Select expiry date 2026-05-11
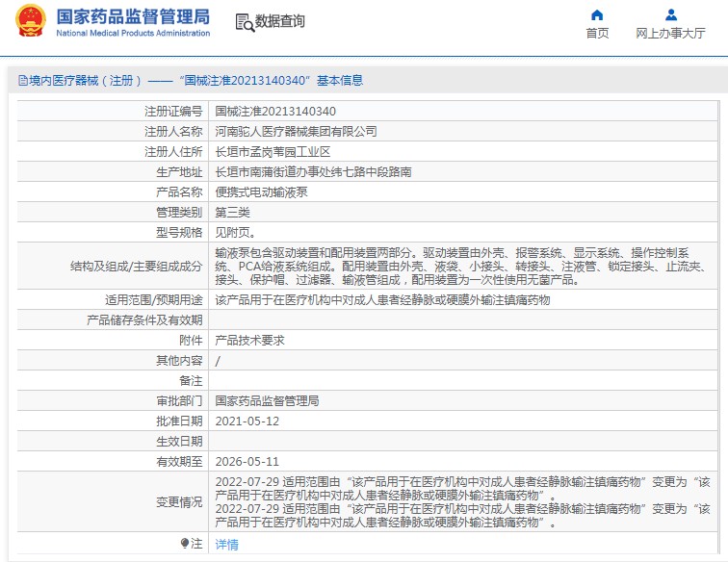 pos(247,462)
